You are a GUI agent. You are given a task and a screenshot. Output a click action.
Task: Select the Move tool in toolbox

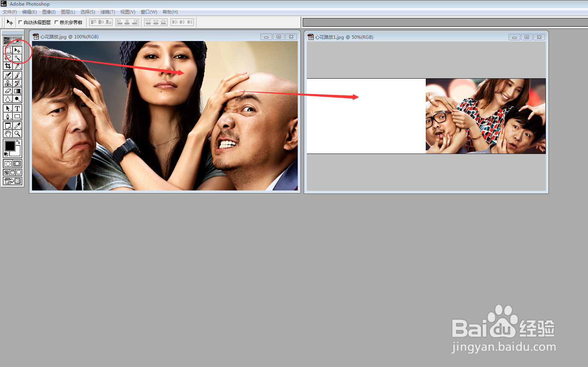tap(17, 50)
